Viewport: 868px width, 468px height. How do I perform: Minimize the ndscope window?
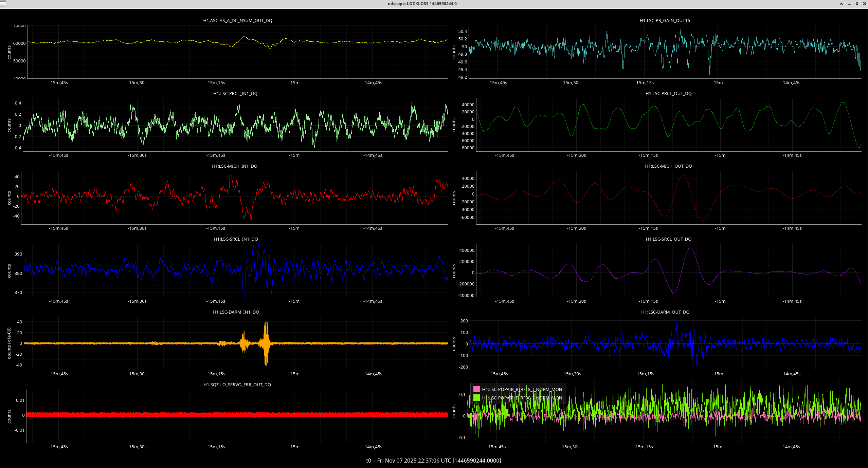point(849,4)
